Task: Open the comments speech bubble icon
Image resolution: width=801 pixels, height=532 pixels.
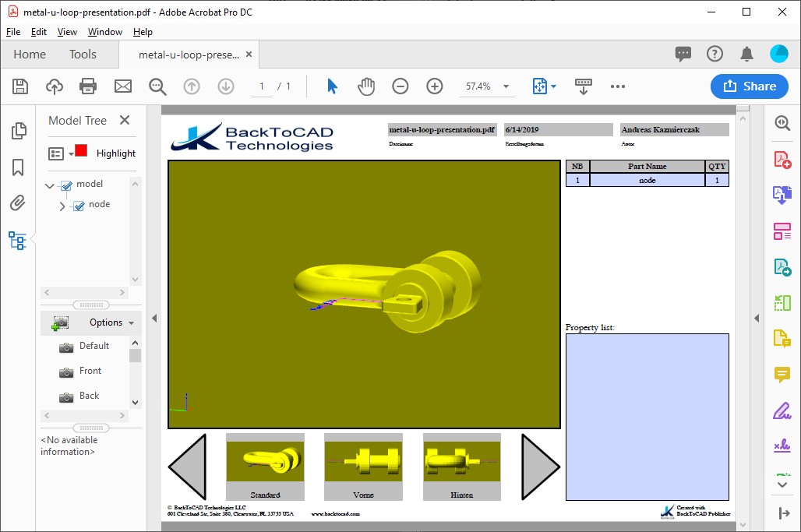Action: 683,54
